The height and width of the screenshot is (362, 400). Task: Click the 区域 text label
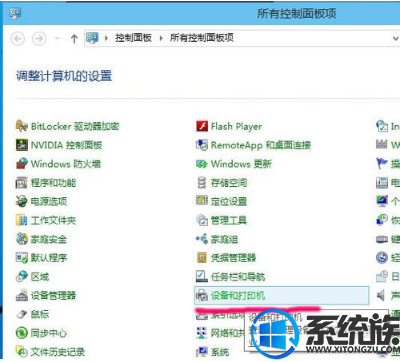40,276
